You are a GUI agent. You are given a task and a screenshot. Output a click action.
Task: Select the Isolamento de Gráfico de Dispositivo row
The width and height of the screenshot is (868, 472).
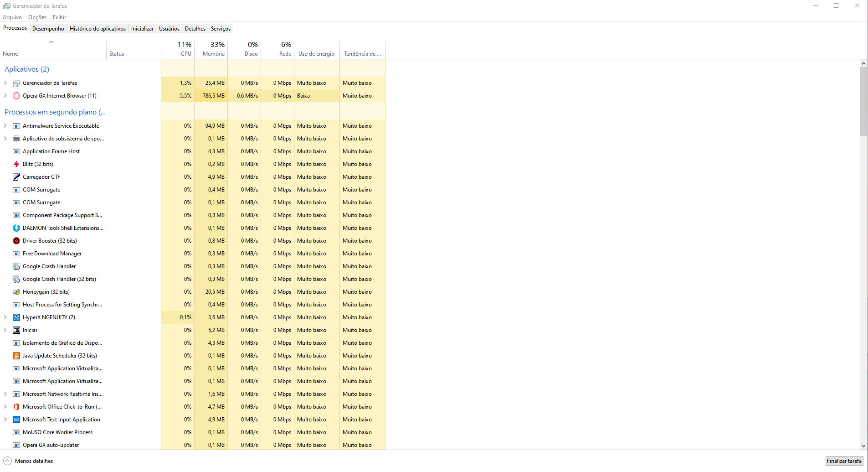(193, 343)
